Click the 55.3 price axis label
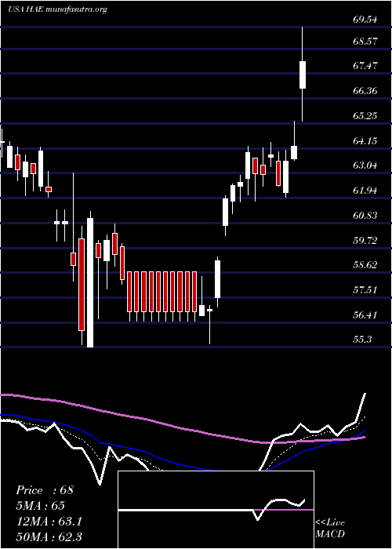Screen dimensions: 392x549 362,340
